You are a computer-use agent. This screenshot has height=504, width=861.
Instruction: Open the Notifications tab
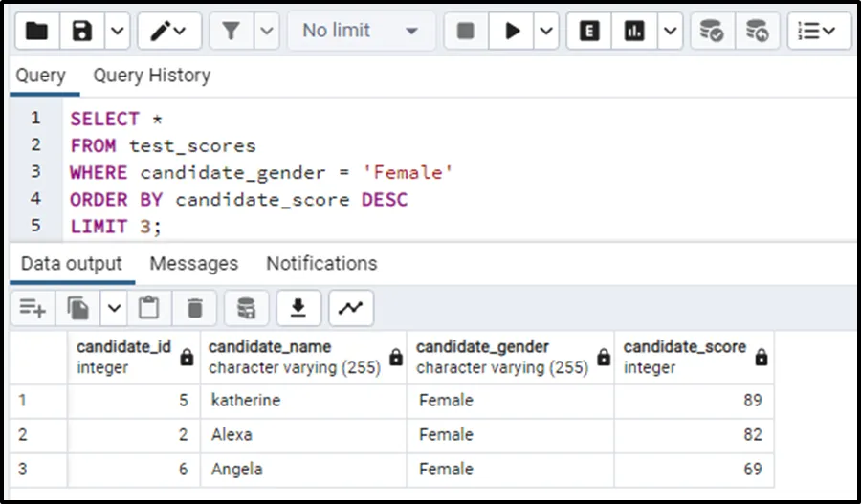321,263
